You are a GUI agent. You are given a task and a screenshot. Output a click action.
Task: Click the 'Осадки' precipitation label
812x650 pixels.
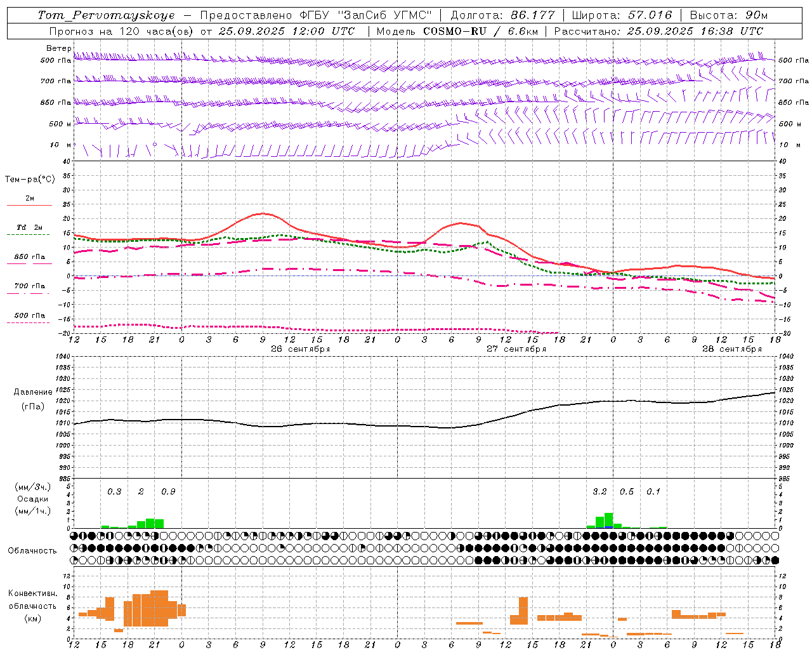(32, 499)
